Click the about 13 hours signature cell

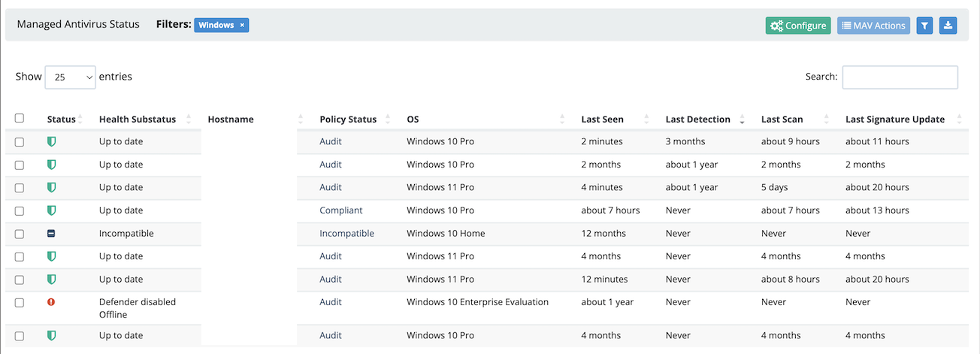tap(877, 210)
